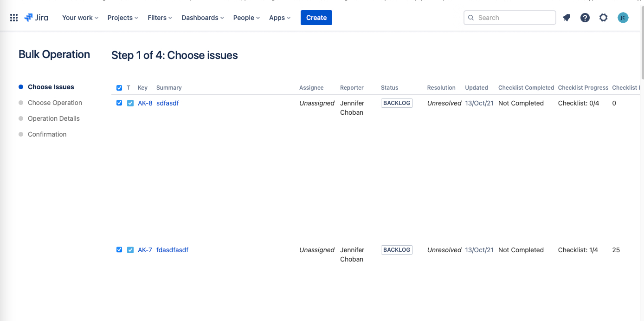Click the task type icon for AK-8
The image size is (644, 321).
click(x=130, y=103)
